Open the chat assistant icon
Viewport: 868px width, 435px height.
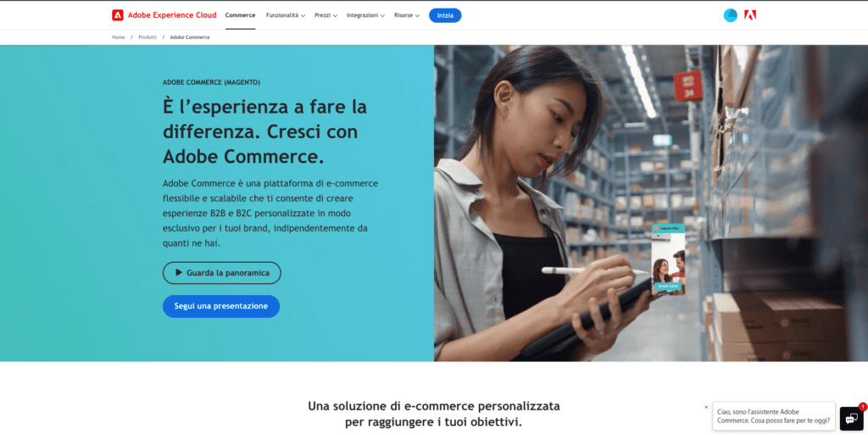851,419
